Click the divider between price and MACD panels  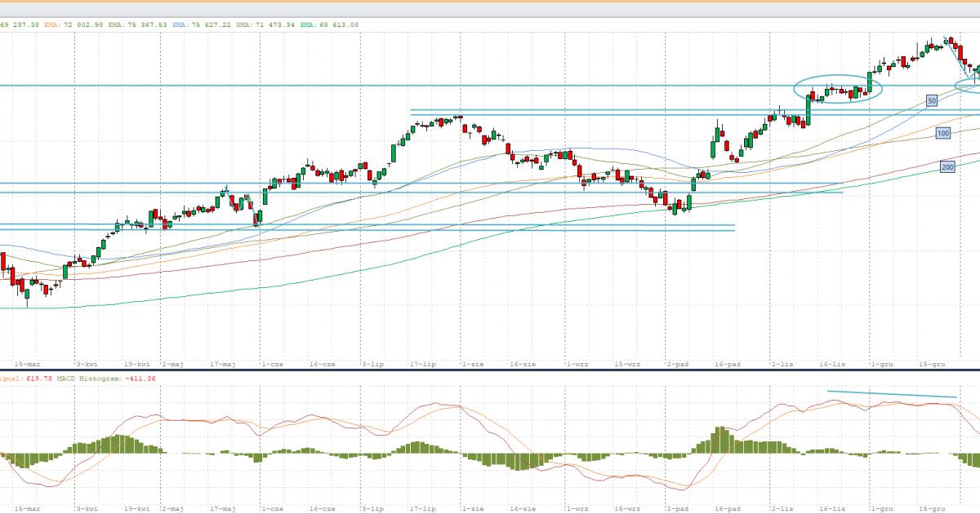[x=490, y=370]
